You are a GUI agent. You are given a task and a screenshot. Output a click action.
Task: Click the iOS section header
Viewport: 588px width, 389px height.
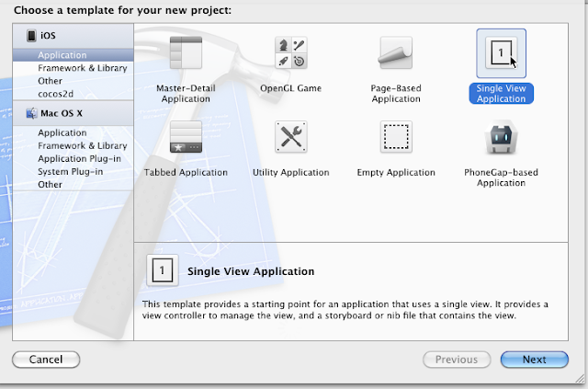click(46, 36)
